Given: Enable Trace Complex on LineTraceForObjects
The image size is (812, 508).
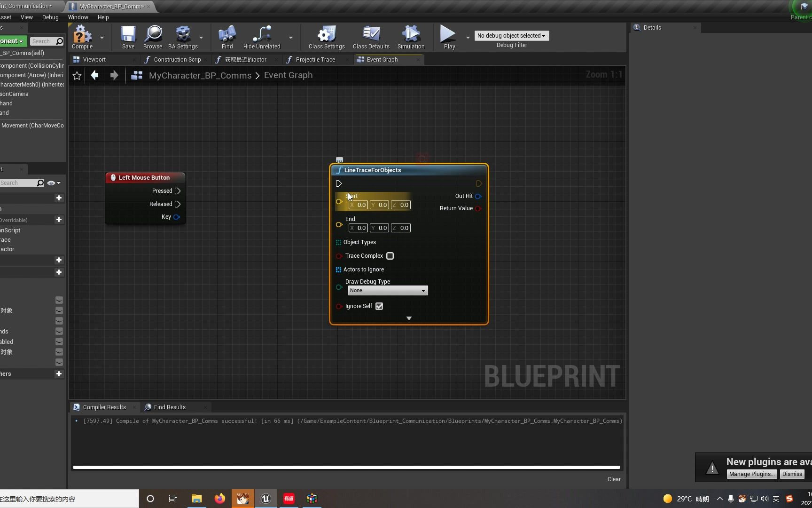Looking at the screenshot, I should [x=390, y=256].
